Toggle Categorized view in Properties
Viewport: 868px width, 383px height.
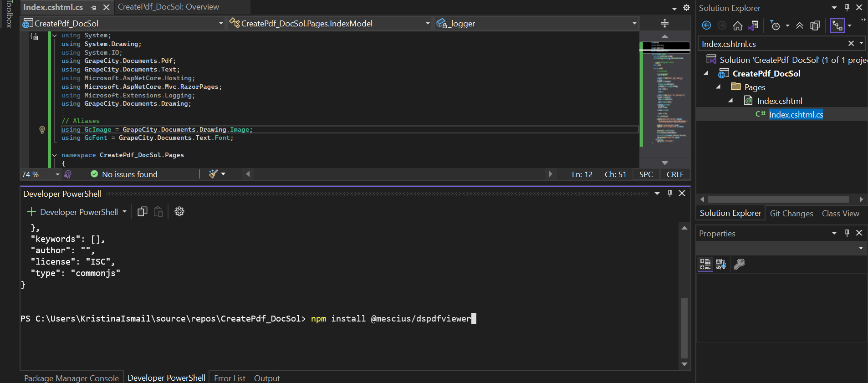click(x=705, y=264)
